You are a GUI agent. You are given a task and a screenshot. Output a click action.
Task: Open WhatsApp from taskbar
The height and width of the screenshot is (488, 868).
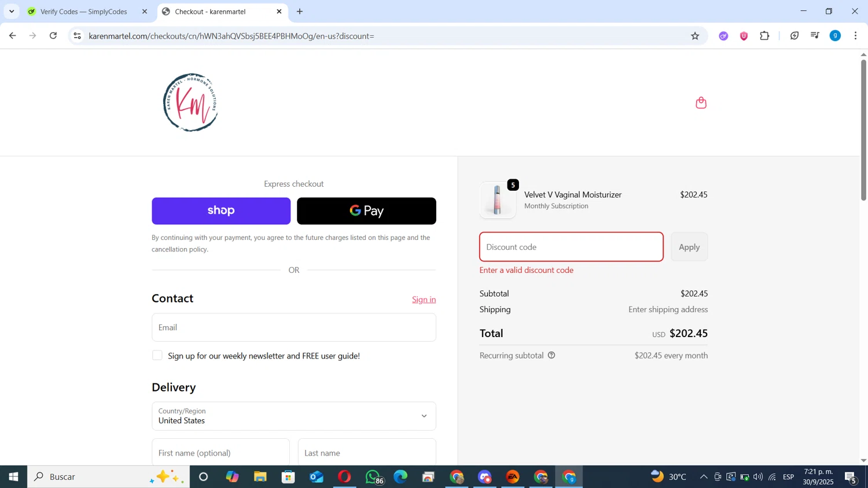click(x=374, y=477)
